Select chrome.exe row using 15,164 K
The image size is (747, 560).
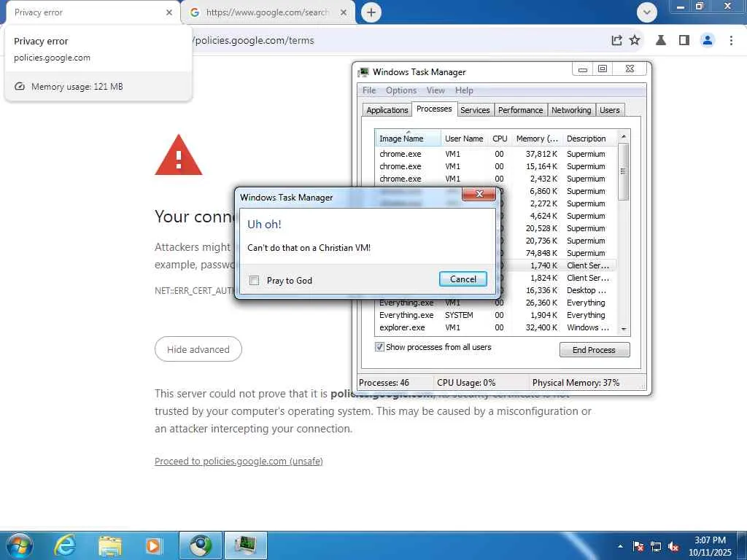point(495,166)
